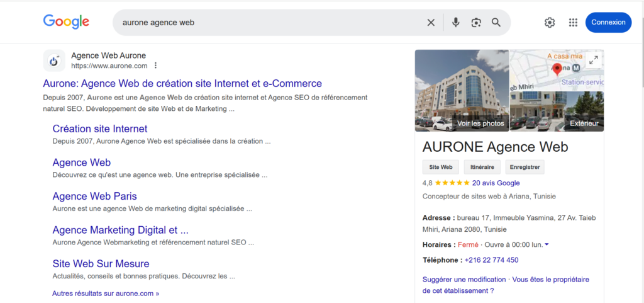Open the settings gear icon
The height and width of the screenshot is (303, 644).
550,23
